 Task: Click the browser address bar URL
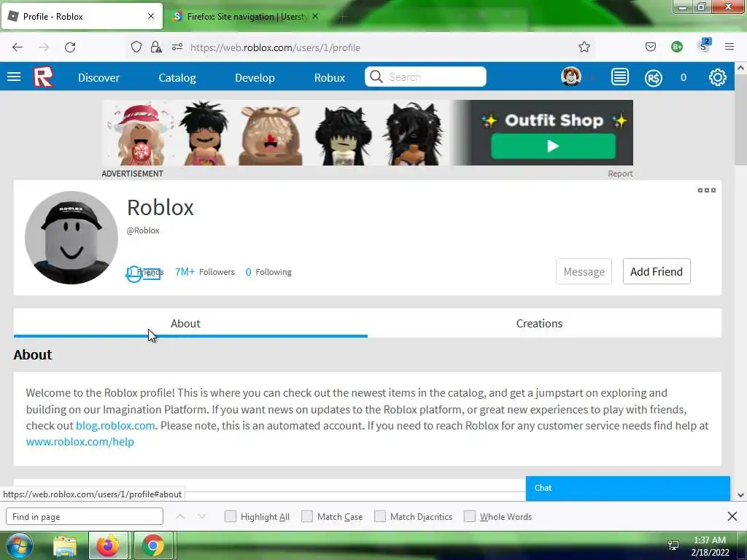275,47
